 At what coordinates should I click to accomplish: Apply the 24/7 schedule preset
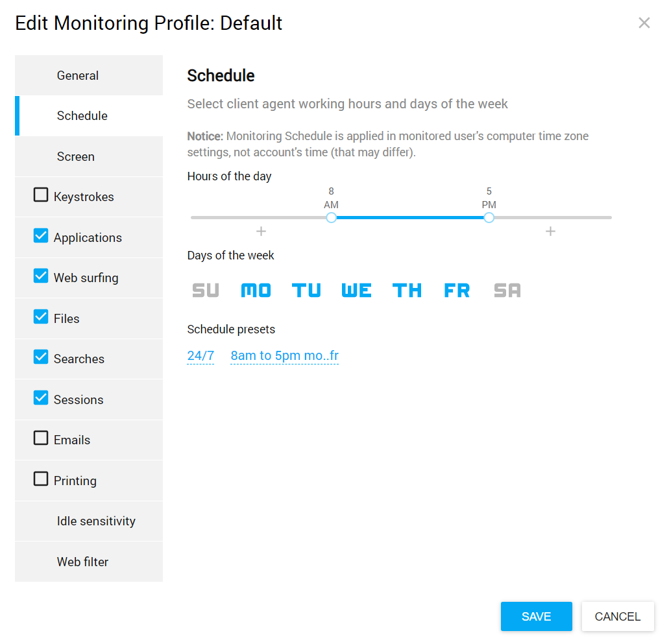201,356
